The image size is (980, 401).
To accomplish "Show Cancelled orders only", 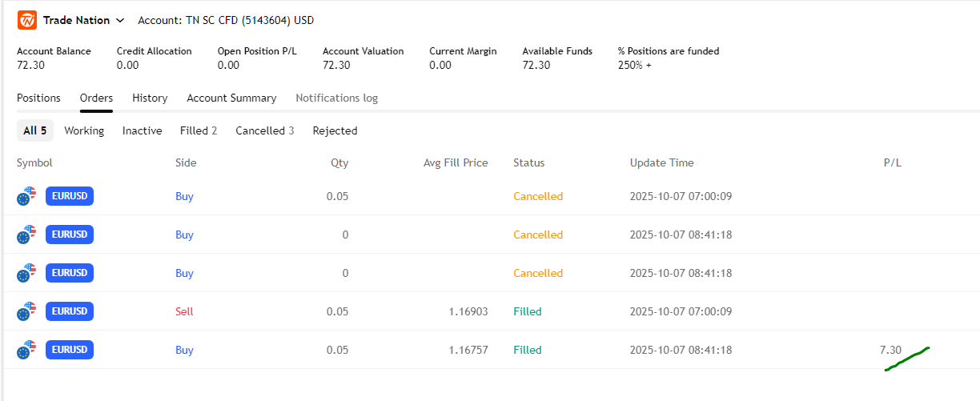I will point(264,130).
